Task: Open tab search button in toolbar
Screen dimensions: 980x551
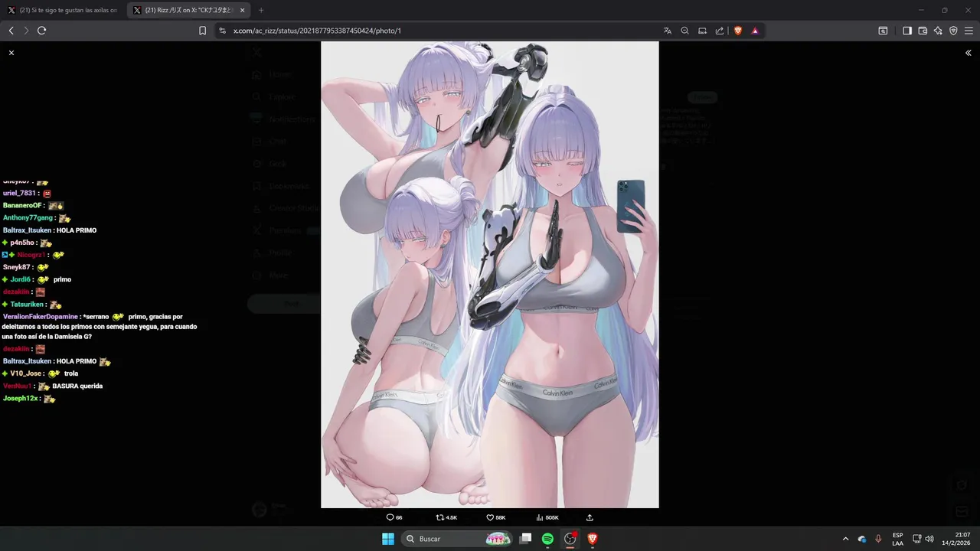Action: tap(883, 31)
